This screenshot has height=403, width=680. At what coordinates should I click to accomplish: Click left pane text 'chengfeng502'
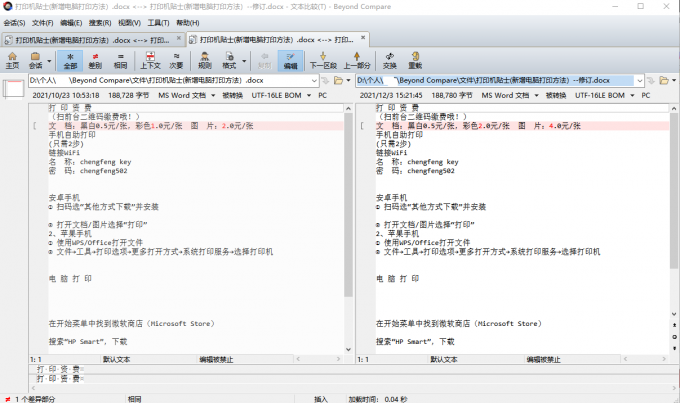(x=104, y=171)
